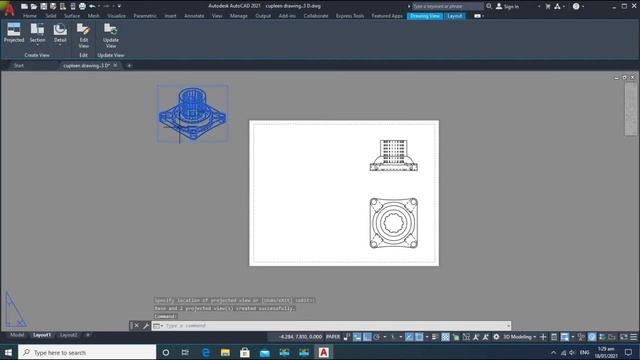Toggle object snap tracking in status bar

click(409, 337)
